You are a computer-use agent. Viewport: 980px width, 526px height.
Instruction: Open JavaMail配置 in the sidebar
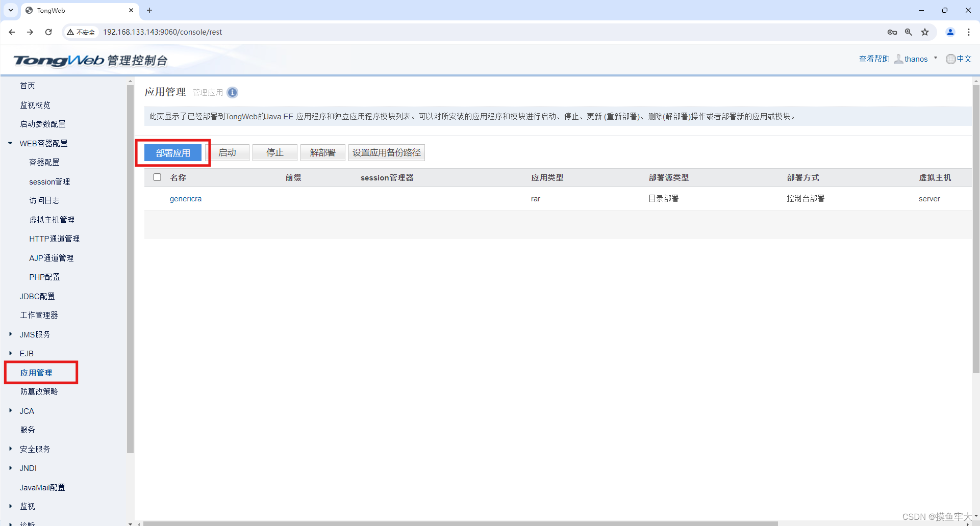pyautogui.click(x=42, y=487)
